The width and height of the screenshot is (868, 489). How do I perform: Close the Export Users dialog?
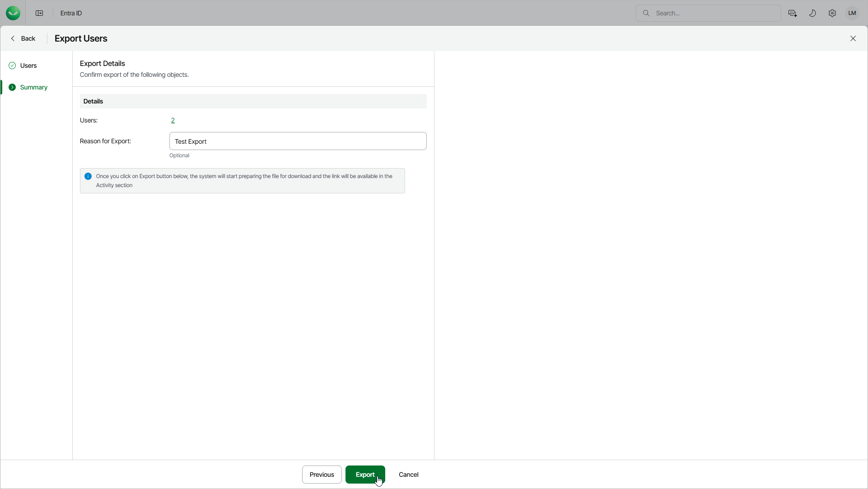[853, 38]
